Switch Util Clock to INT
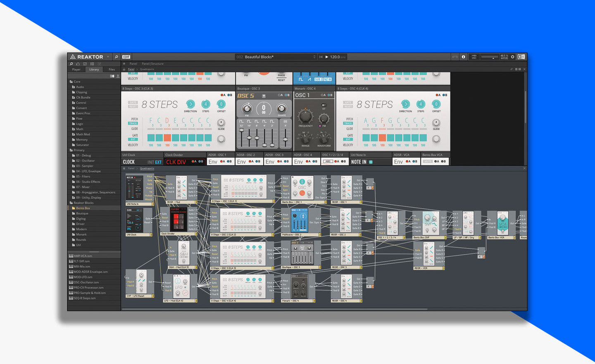Screen dimensions: 595x364 pos(151,162)
